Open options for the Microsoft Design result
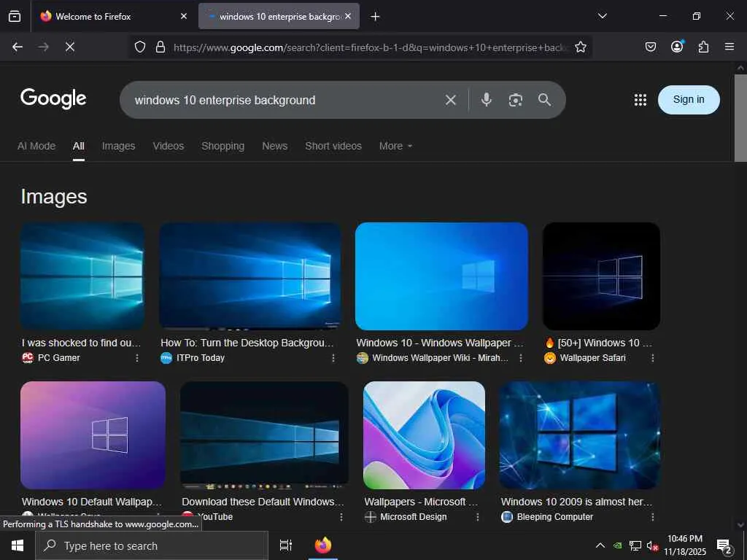The image size is (747, 560). click(478, 517)
